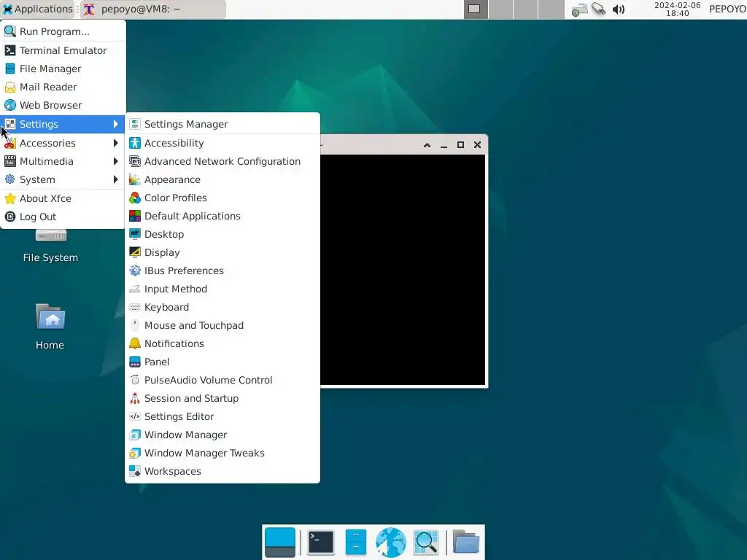Open file manager cabinet icon in dock
This screenshot has height=560, width=747.
point(355,542)
